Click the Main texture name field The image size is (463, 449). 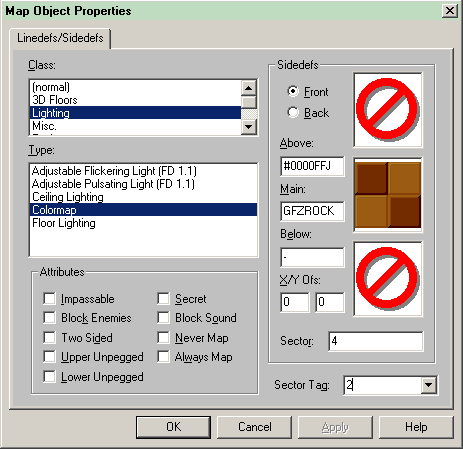click(x=312, y=211)
